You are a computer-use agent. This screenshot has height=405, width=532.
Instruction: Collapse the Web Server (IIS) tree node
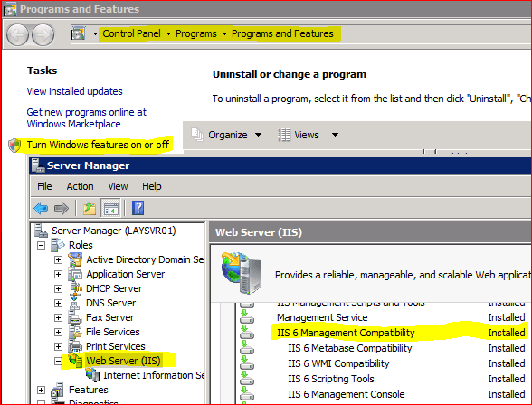point(58,362)
